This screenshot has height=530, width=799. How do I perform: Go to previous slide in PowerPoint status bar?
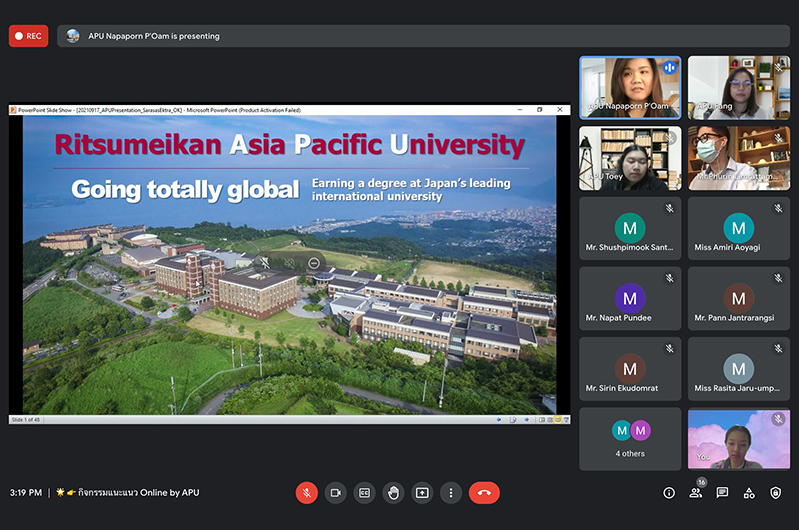coord(499,420)
